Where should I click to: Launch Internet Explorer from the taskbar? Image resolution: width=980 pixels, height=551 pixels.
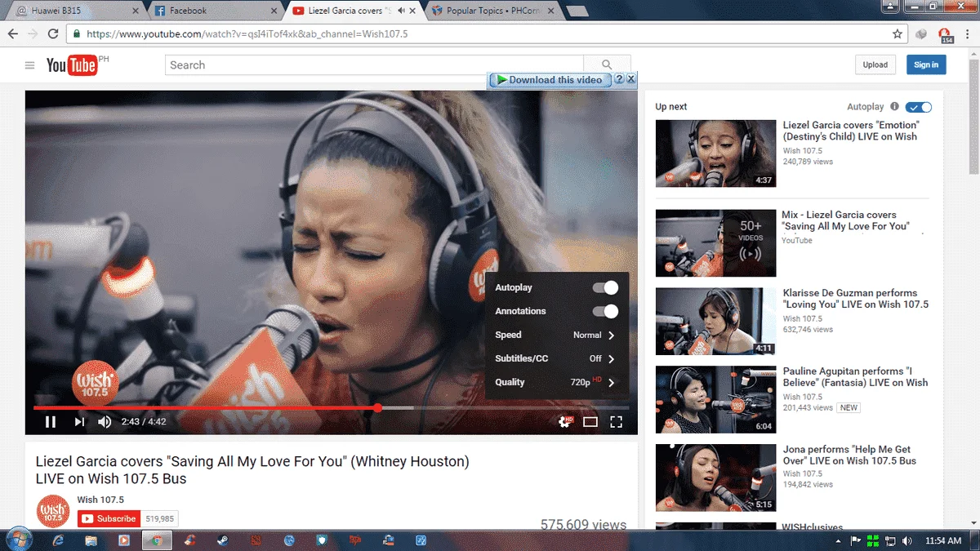click(x=58, y=540)
